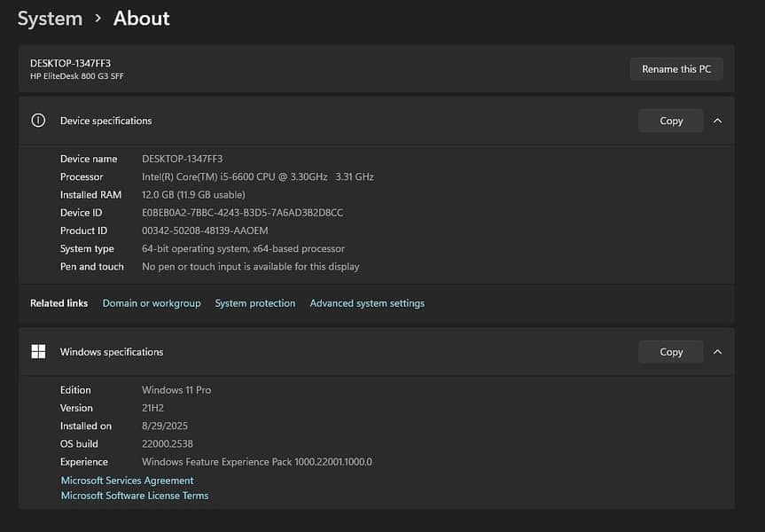This screenshot has width=765, height=532.
Task: Click the Installed on label
Action: coord(85,426)
